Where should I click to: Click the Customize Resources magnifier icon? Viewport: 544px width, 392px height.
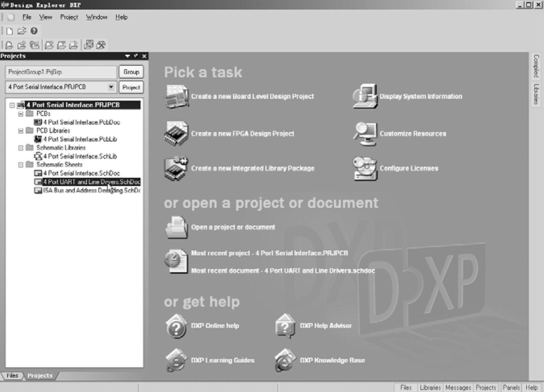(x=365, y=133)
